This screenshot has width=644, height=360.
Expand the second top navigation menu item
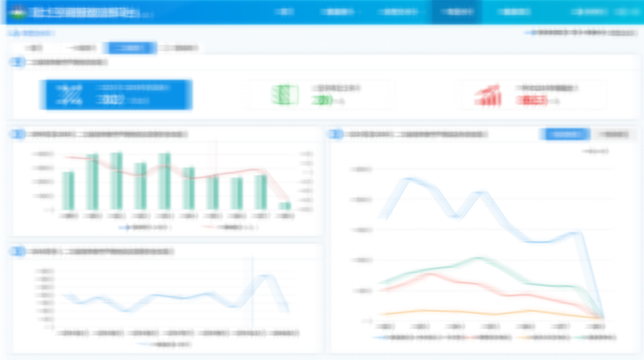[x=338, y=12]
